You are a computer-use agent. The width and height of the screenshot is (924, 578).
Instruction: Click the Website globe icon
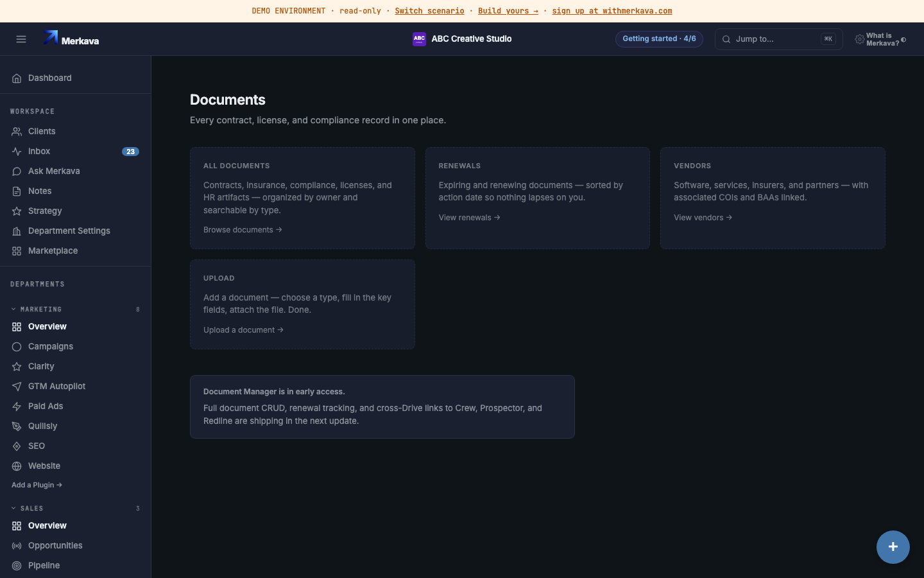(17, 466)
